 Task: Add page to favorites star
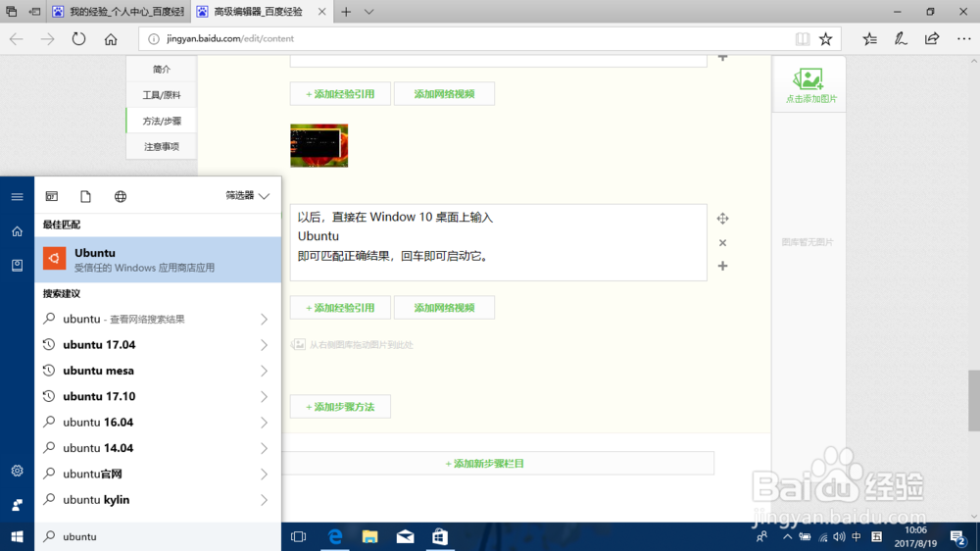click(825, 39)
